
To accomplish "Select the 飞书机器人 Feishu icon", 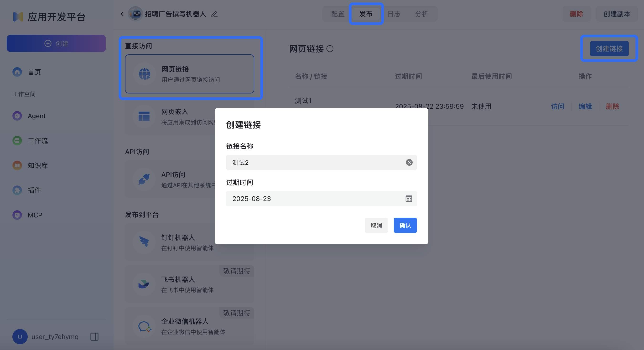I will coord(145,284).
